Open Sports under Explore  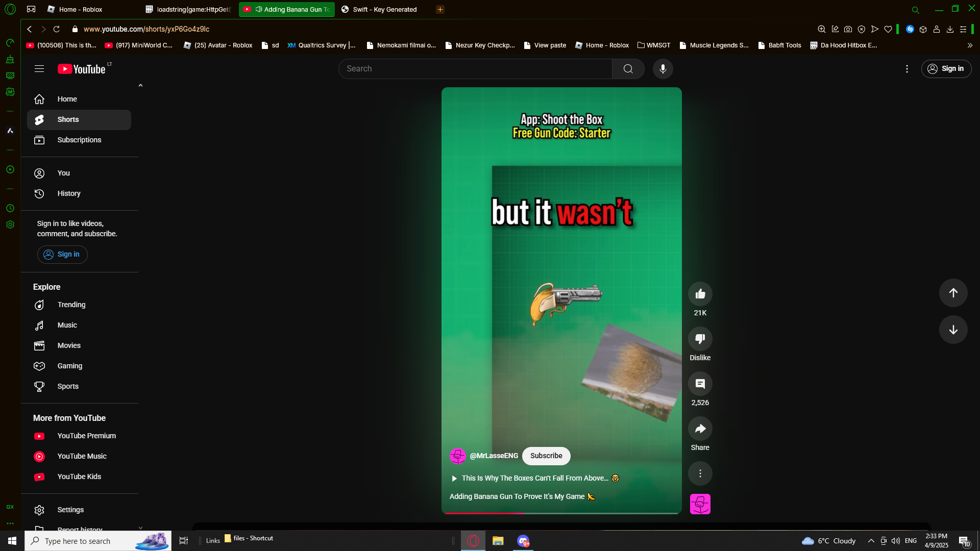pyautogui.click(x=79, y=387)
